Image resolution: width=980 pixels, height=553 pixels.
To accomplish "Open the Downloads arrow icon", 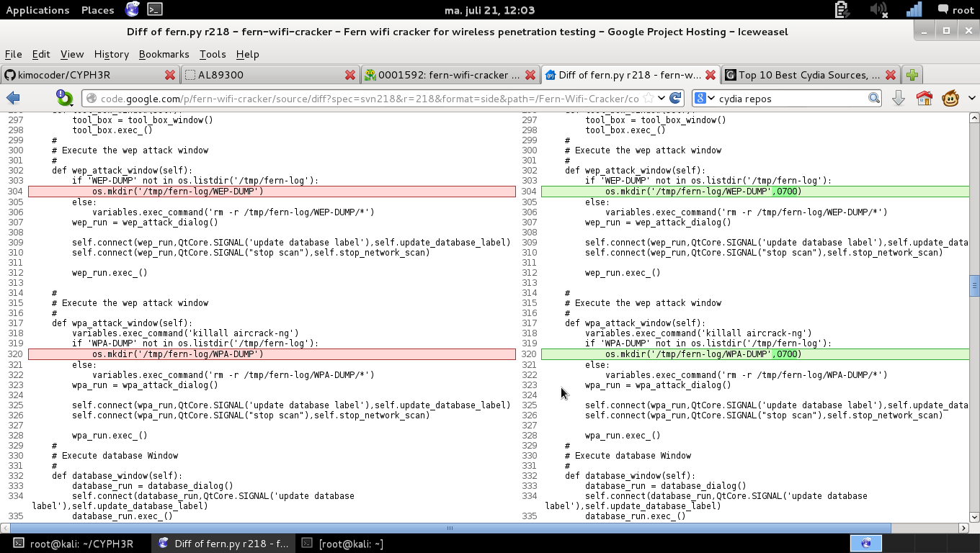I will (898, 99).
